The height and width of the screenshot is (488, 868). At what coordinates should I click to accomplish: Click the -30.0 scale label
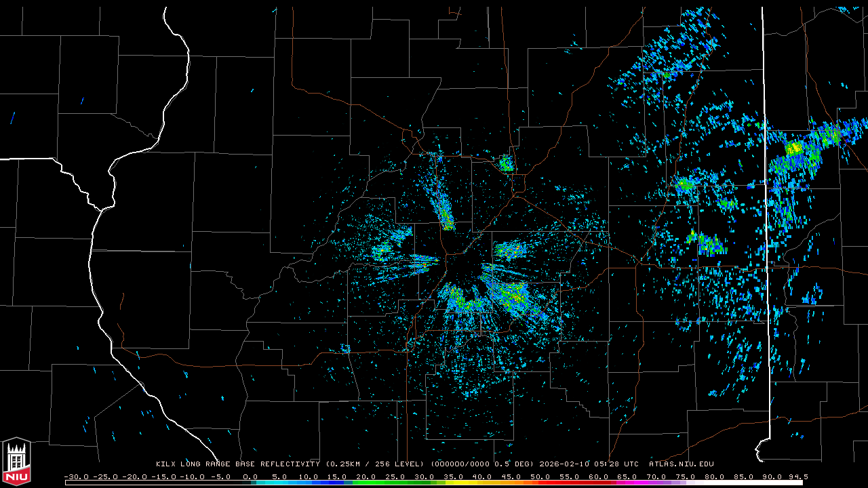76,476
